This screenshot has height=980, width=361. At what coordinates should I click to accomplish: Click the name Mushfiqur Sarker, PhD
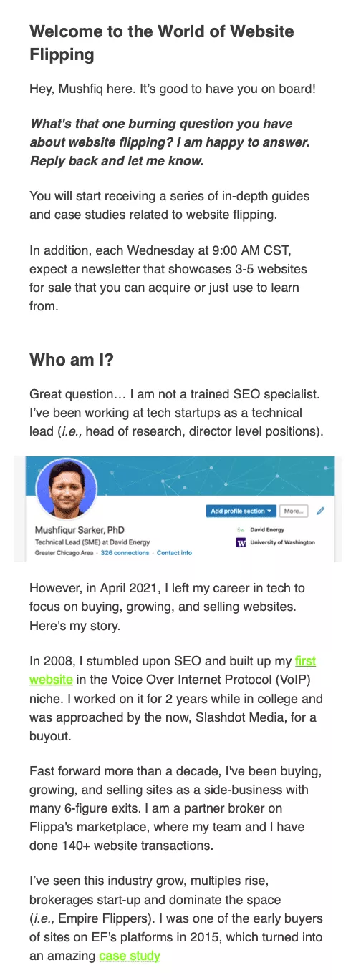click(x=80, y=531)
